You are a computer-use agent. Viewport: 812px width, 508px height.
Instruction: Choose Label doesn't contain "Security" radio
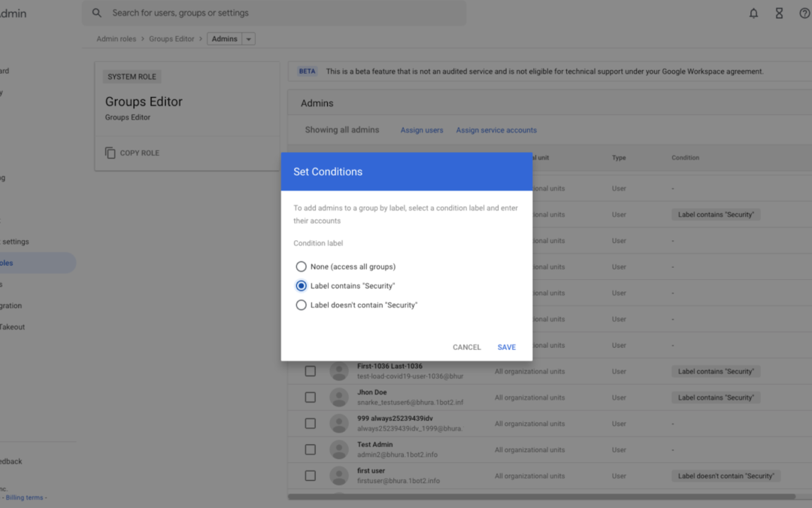point(301,305)
